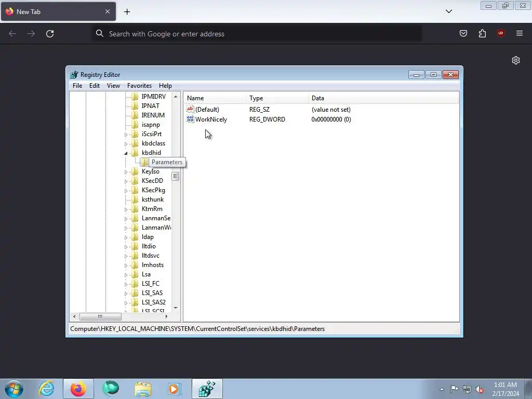Image resolution: width=532 pixels, height=399 pixels.
Task: Select the lmhosts key
Action: pyautogui.click(x=153, y=265)
